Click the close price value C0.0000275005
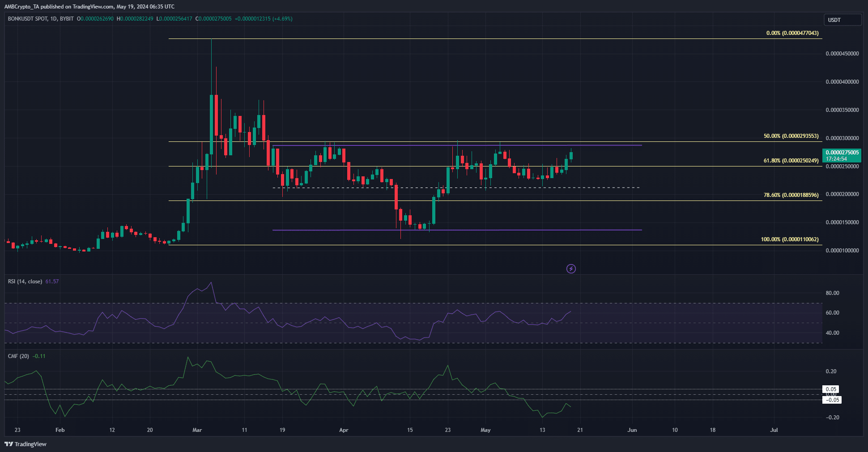The height and width of the screenshot is (452, 868). tap(213, 19)
